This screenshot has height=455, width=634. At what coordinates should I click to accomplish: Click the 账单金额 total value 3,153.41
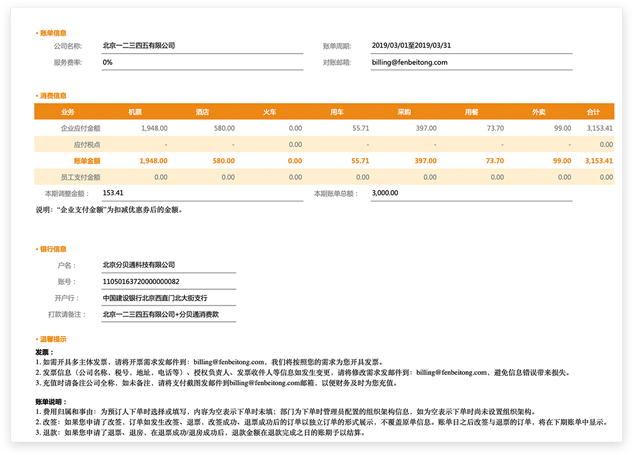598,160
